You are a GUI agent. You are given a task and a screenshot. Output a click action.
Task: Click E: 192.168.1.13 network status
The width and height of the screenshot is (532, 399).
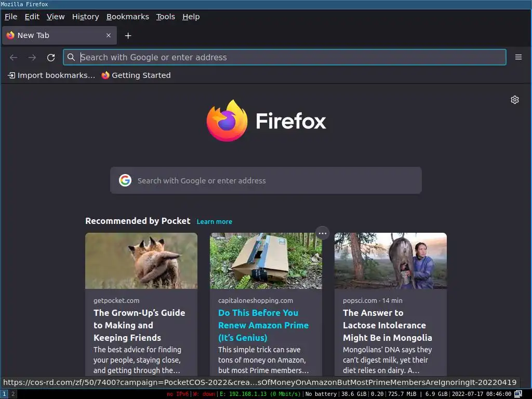click(x=260, y=394)
